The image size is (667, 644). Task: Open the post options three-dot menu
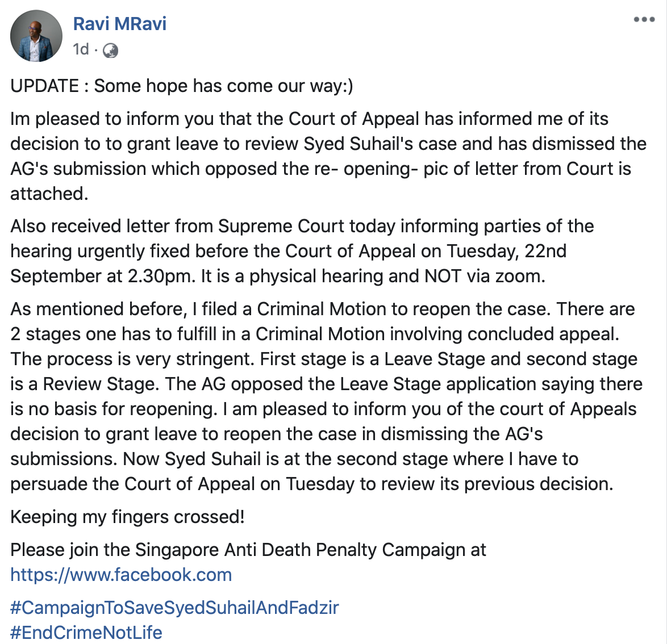[x=644, y=20]
